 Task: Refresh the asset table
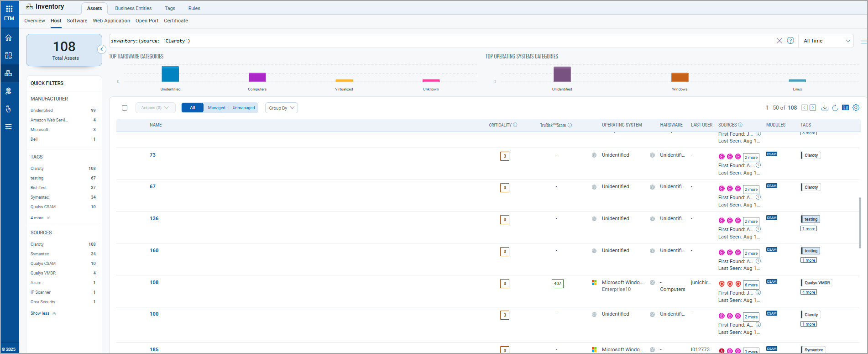(x=835, y=108)
